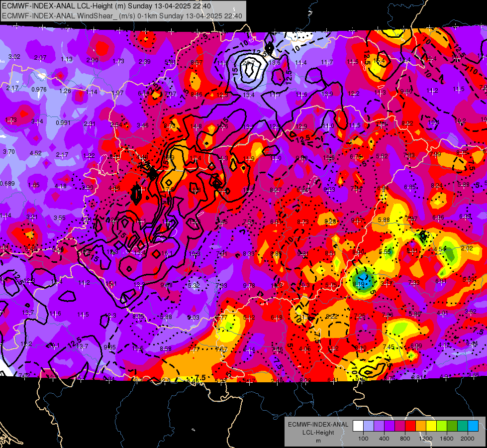Click the grid value 4.52
The height and width of the screenshot is (448, 487).
[x=36, y=153]
